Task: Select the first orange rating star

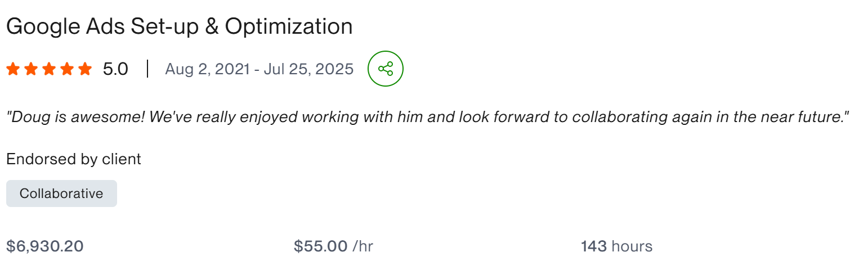Action: tap(13, 69)
